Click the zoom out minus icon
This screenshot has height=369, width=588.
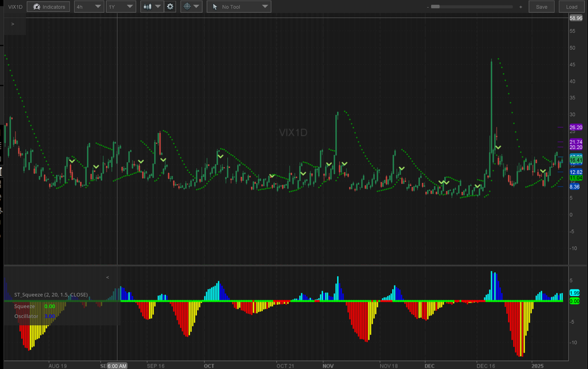pos(428,7)
